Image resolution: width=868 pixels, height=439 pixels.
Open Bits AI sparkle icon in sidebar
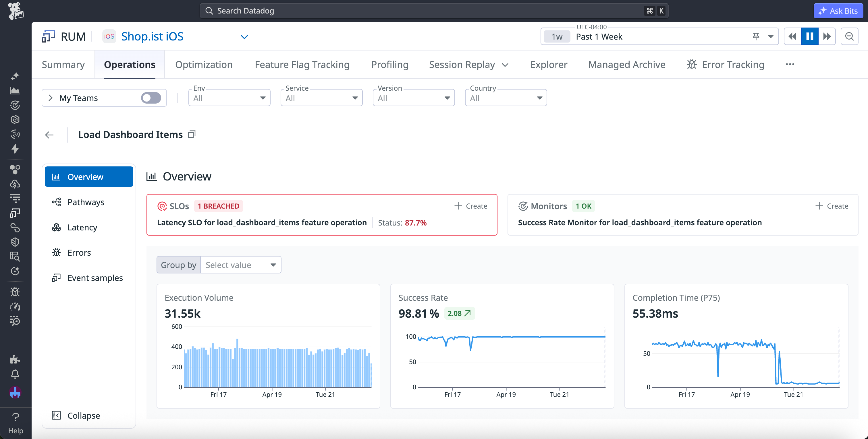pos(15,76)
